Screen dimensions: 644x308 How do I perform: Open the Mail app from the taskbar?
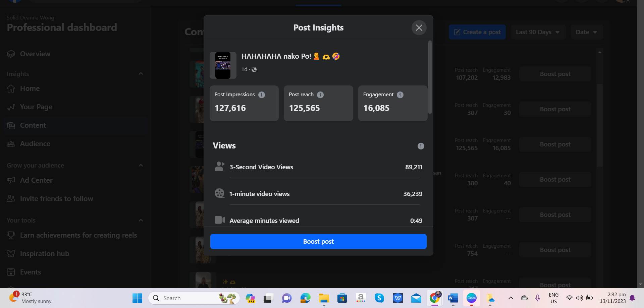[x=416, y=298]
